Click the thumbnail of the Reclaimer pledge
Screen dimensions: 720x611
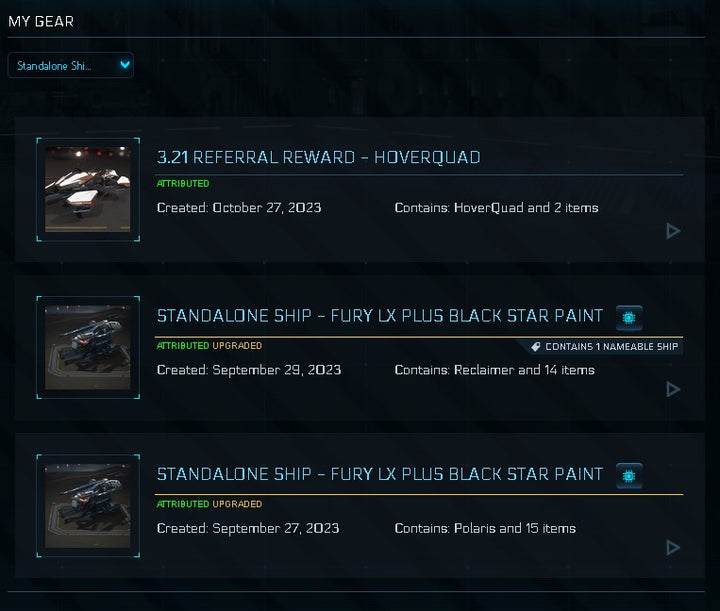point(88,348)
